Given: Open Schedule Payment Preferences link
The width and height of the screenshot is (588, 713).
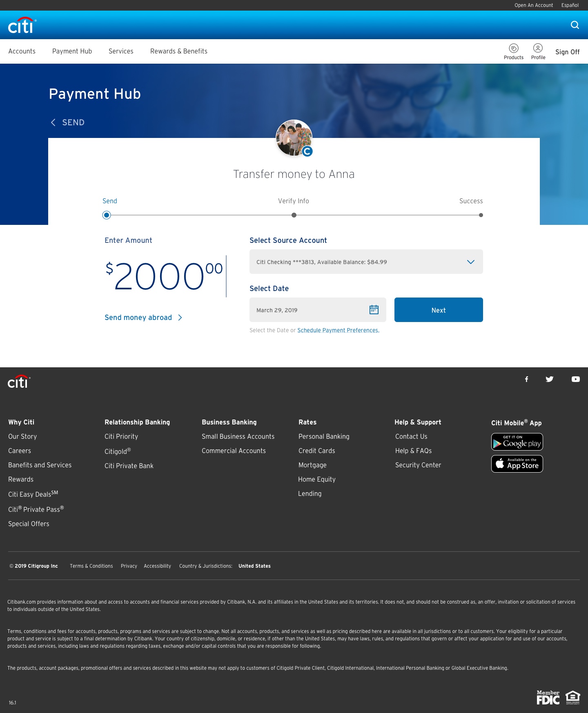Looking at the screenshot, I should 338,330.
